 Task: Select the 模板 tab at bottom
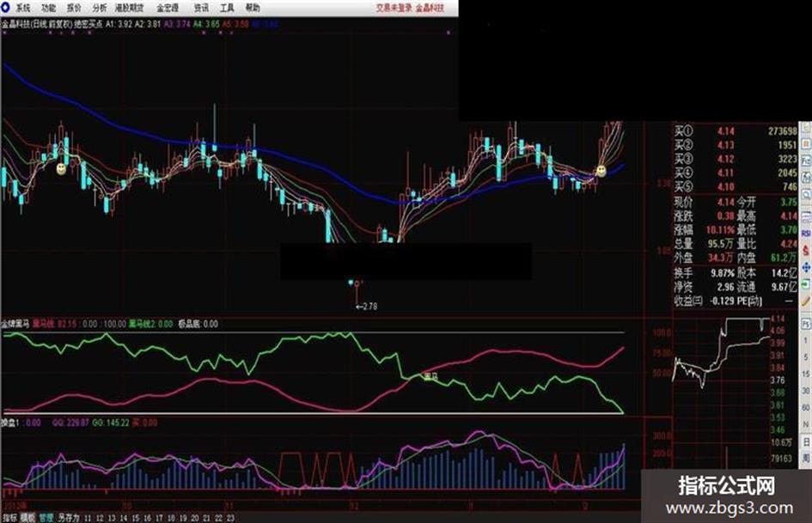[27, 518]
